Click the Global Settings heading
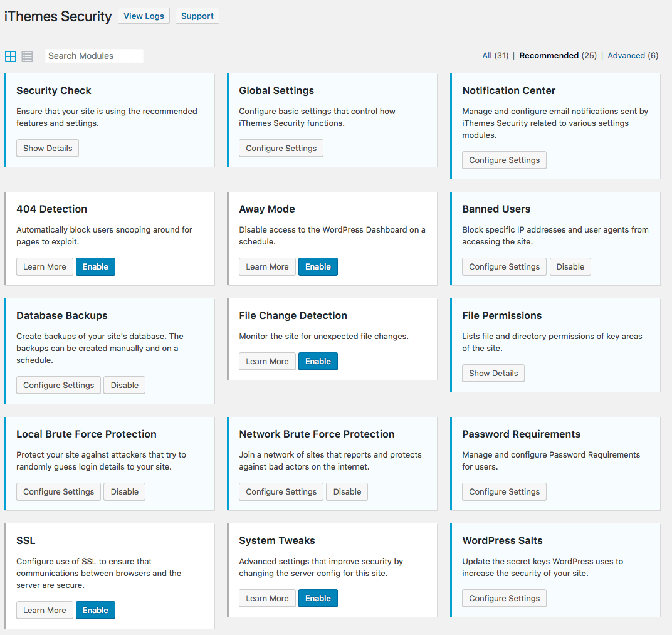 click(276, 91)
